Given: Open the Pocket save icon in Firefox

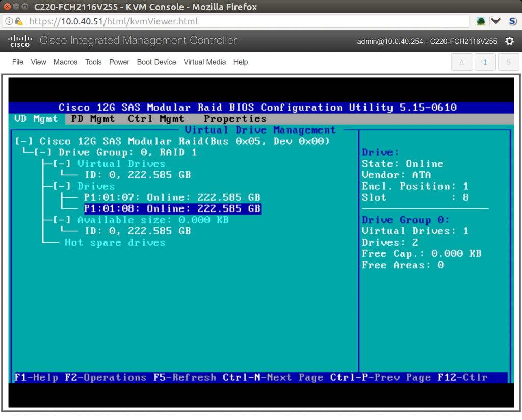Looking at the screenshot, I should click(495, 21).
